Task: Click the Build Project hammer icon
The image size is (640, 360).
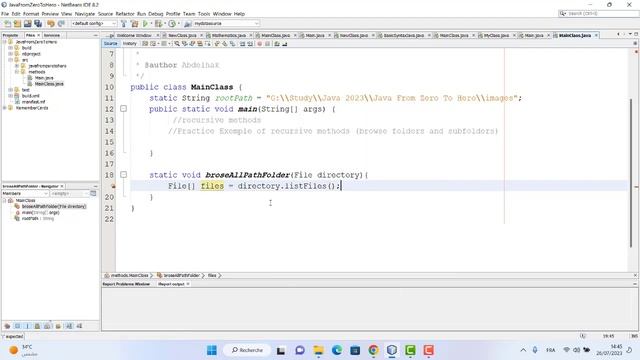Action: coord(124,24)
